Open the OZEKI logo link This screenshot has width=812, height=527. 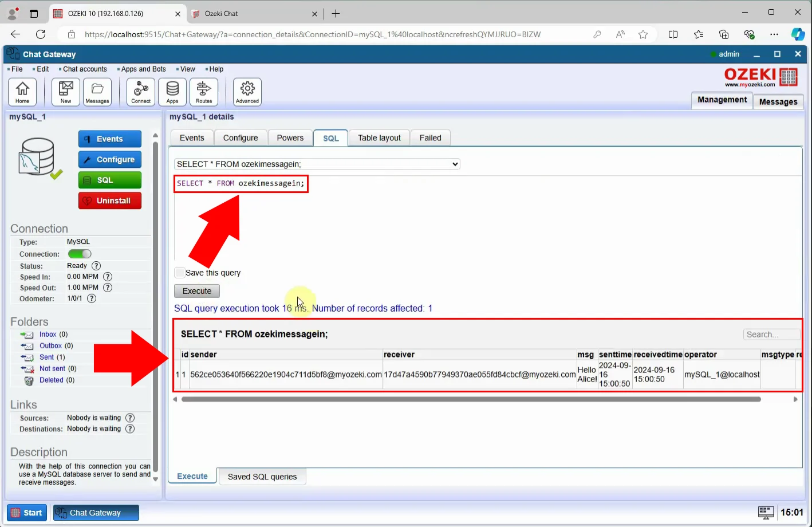point(761,77)
